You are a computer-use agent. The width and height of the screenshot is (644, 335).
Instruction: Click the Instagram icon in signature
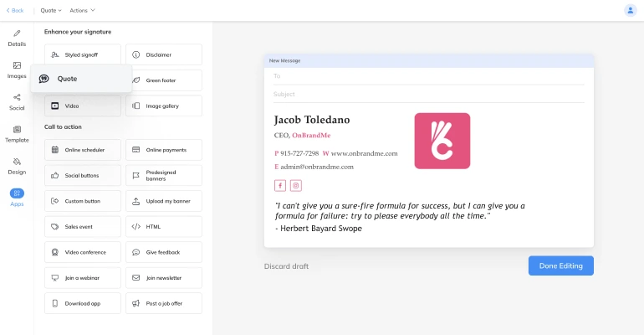296,185
